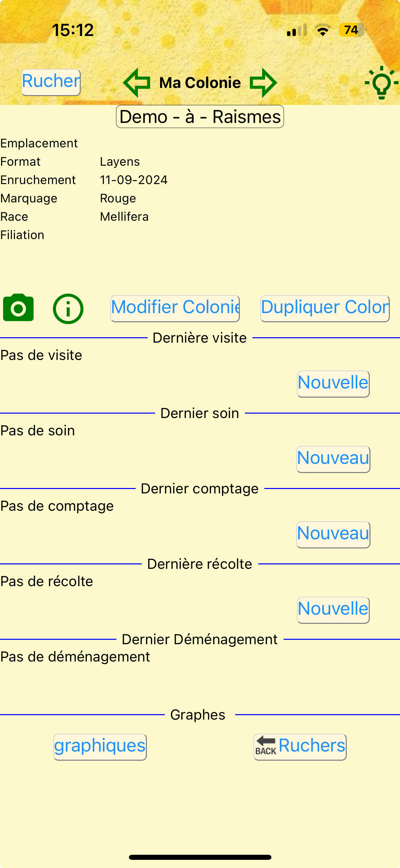Tap the Ma Colonie title
This screenshot has height=868, width=400.
point(200,83)
